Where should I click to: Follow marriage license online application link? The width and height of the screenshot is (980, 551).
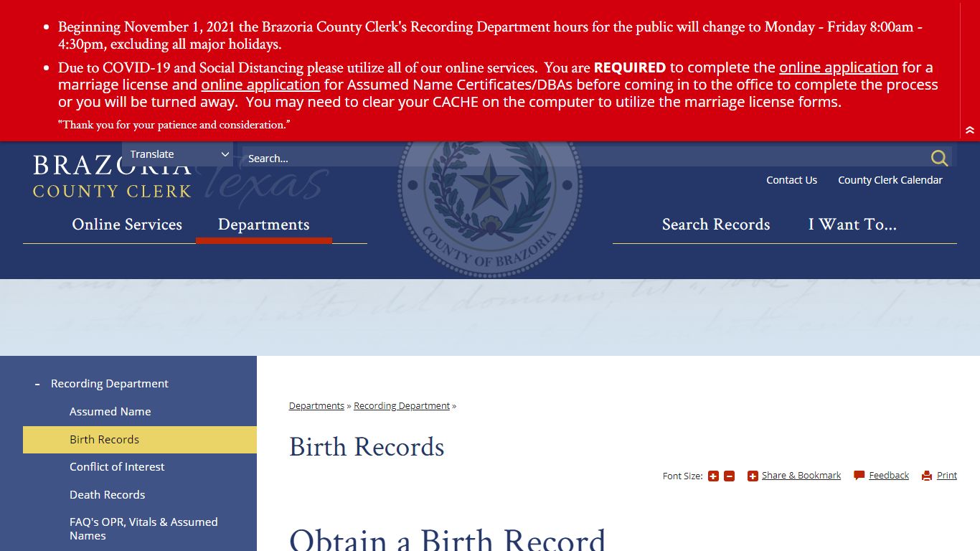coord(839,67)
